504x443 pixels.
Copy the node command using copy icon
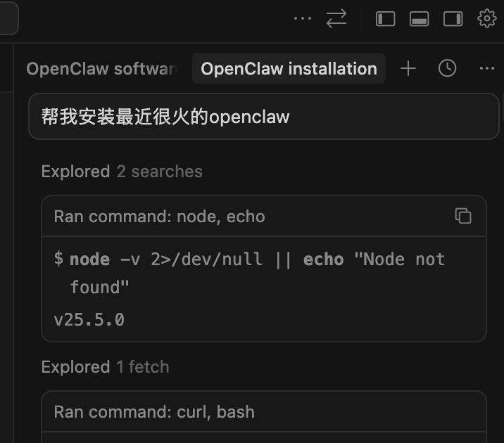(462, 216)
